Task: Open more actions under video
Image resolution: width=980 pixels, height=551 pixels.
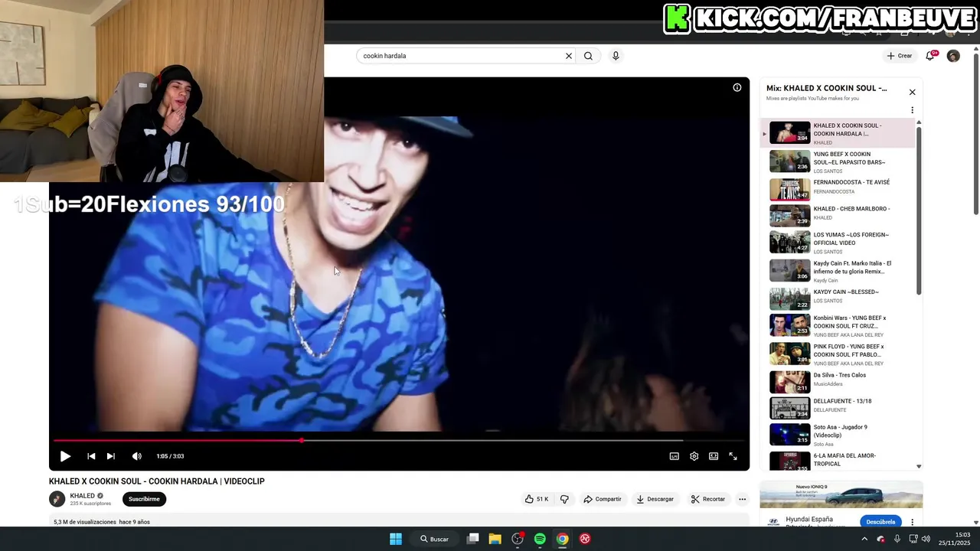Action: tap(742, 499)
